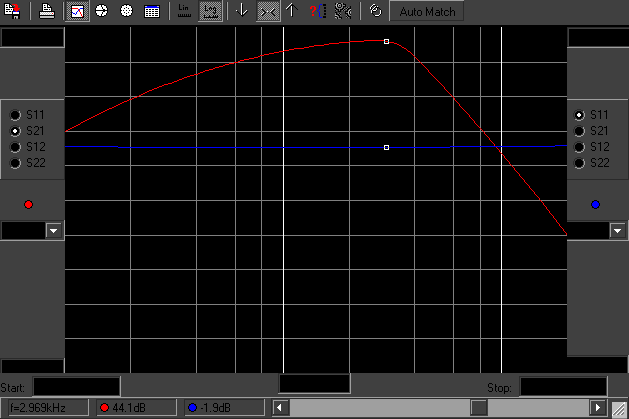
Task: Choose S21 on the right panel
Action: (x=579, y=131)
